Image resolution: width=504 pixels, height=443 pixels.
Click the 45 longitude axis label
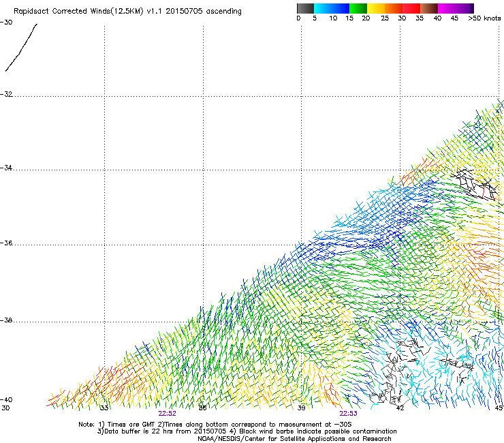(499, 408)
